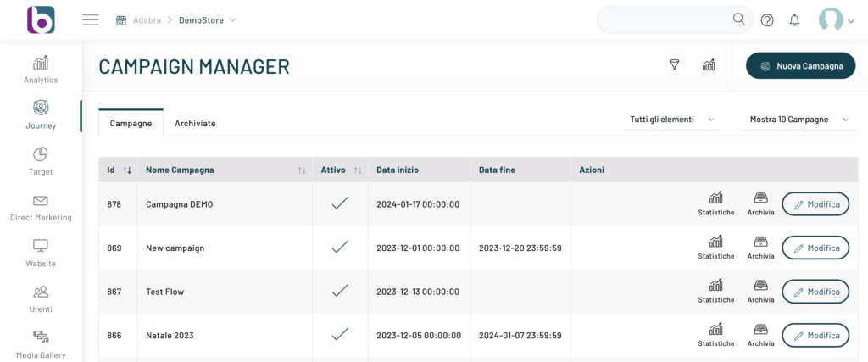Image resolution: width=868 pixels, height=362 pixels.
Task: Toggle active checkmark for Test Flow
Action: [x=340, y=291]
